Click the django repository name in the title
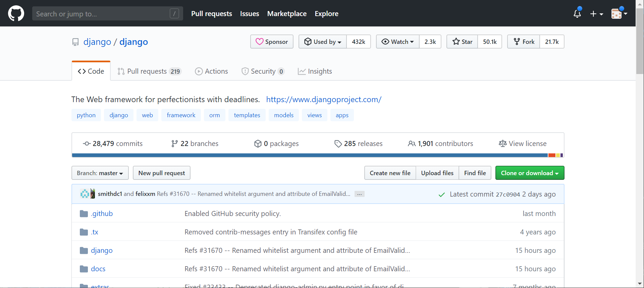This screenshot has height=288, width=644. 133,42
